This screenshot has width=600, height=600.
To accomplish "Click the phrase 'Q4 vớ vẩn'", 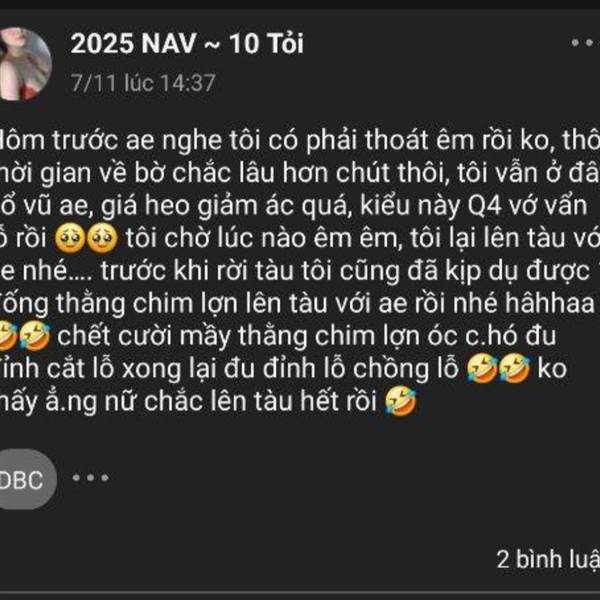I will point(528,207).
